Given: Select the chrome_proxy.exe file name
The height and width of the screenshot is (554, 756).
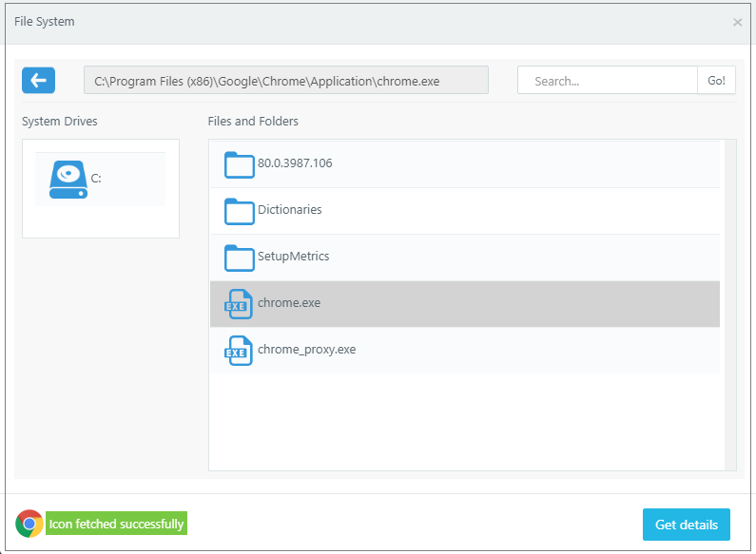Looking at the screenshot, I should (306, 350).
